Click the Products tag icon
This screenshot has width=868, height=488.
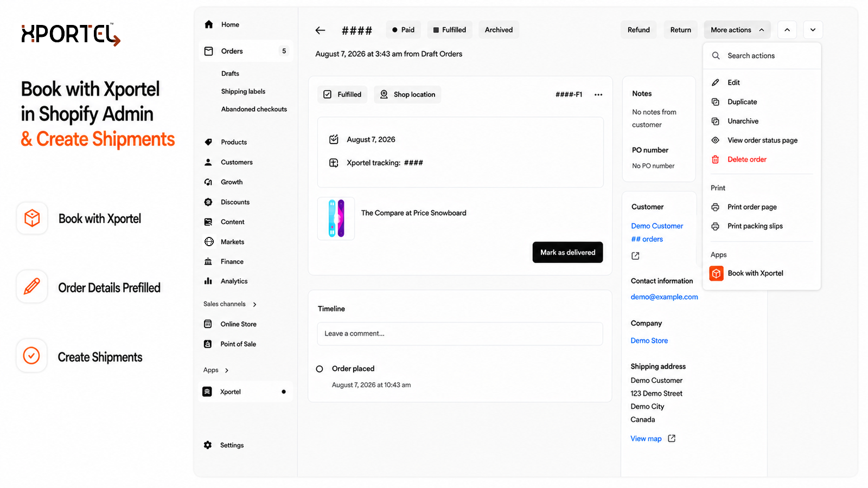click(208, 142)
